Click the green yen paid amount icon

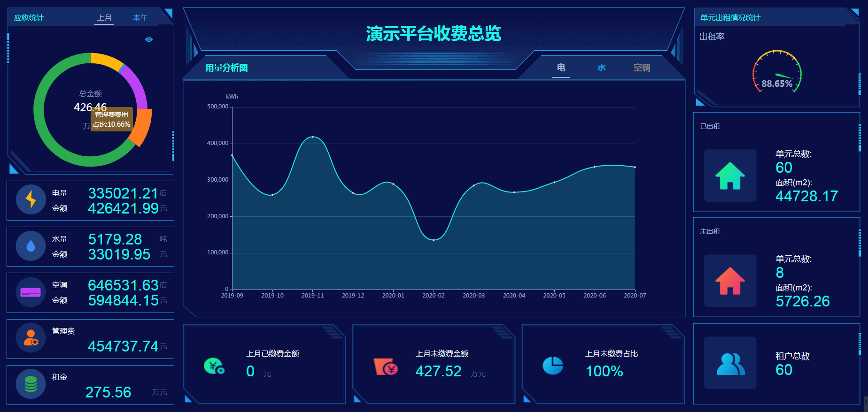(214, 366)
